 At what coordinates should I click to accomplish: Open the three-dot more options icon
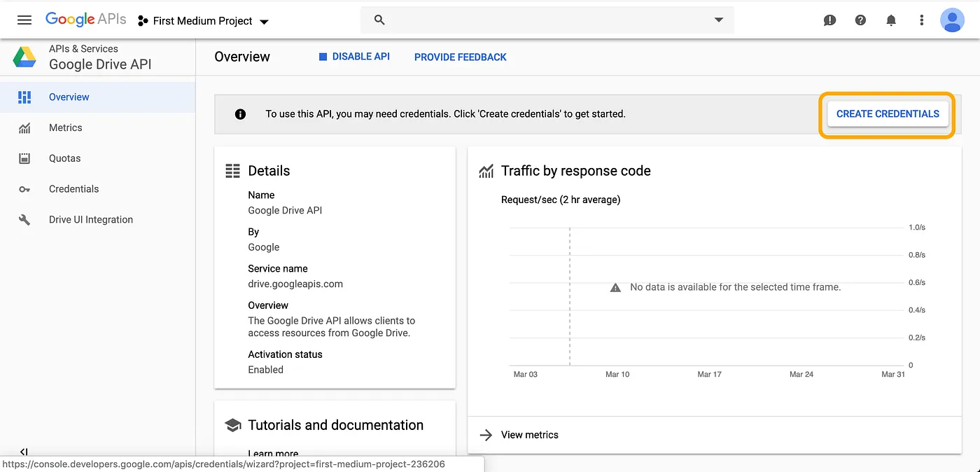click(x=921, y=20)
